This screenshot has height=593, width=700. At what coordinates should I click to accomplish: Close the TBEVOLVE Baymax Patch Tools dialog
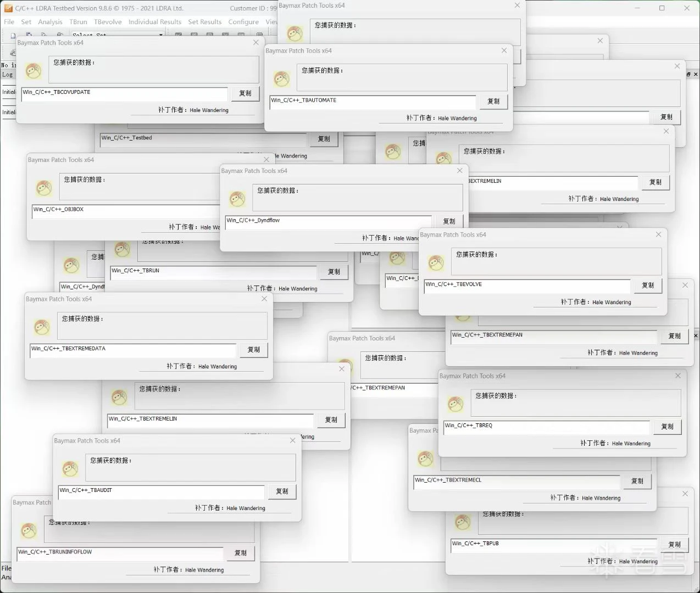coord(658,234)
